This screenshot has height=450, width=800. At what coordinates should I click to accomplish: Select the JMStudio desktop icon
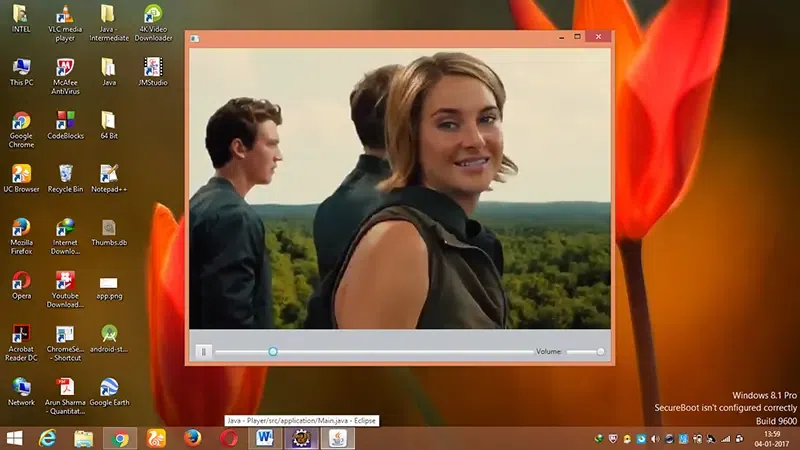pyautogui.click(x=153, y=72)
